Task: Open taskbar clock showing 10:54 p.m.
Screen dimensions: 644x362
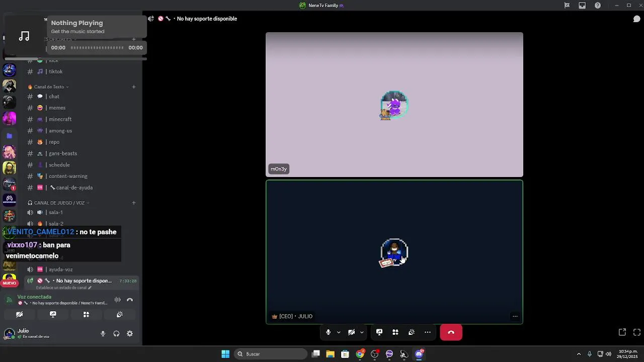Action: pos(628,354)
